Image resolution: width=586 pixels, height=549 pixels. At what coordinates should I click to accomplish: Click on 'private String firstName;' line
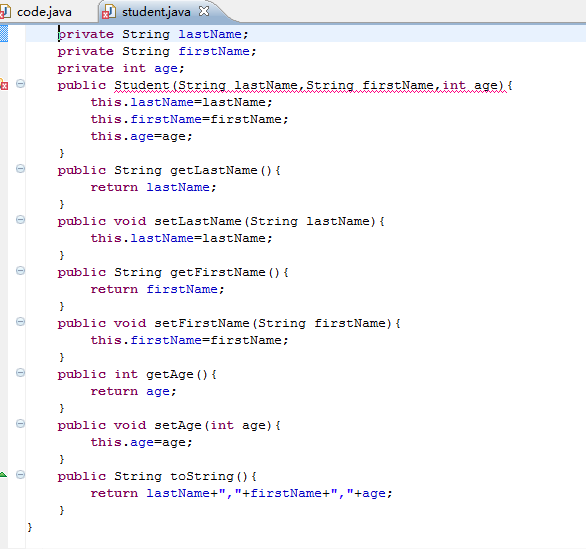[157, 51]
